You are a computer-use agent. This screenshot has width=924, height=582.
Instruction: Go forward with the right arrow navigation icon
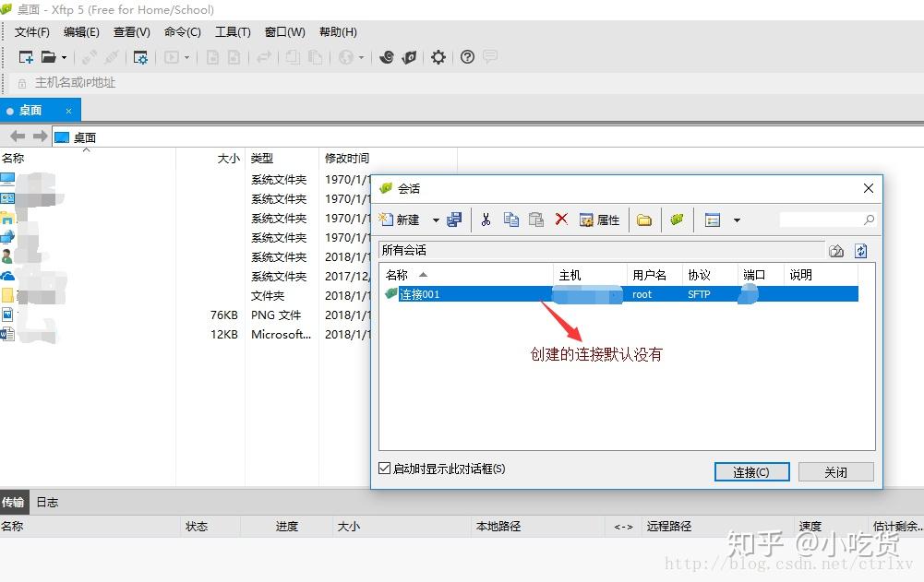40,137
